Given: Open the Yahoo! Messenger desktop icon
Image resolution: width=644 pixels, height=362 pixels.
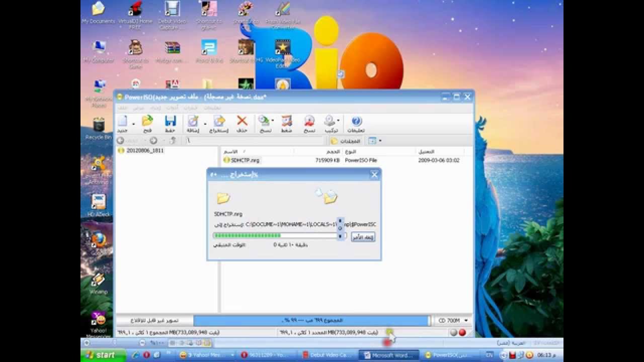Looking at the screenshot, I should click(x=99, y=324).
